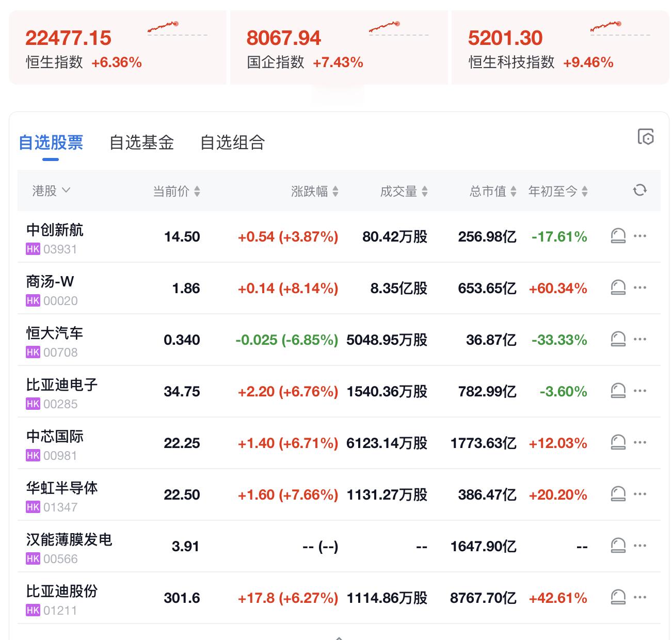Click stock code 01211
Viewport: 672px width, 640px height.
[60, 611]
